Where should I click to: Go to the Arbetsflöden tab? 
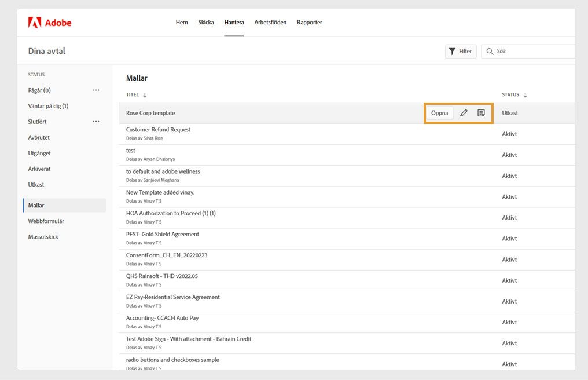tap(270, 23)
